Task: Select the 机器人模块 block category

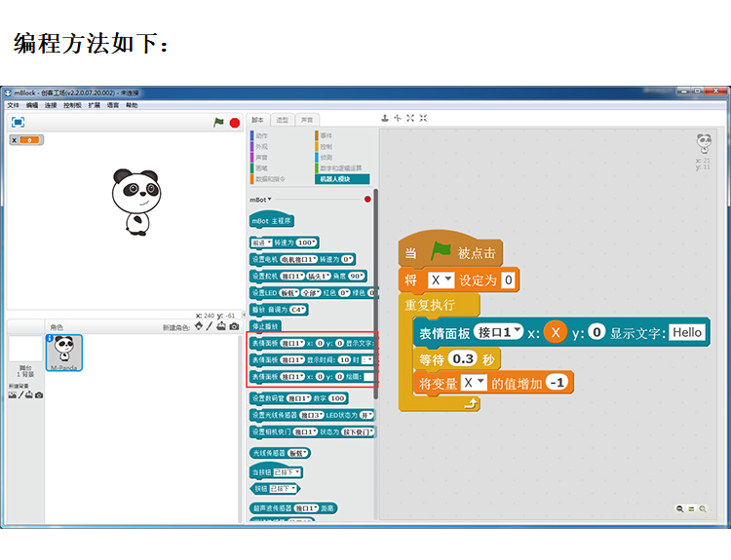Action: [x=342, y=179]
